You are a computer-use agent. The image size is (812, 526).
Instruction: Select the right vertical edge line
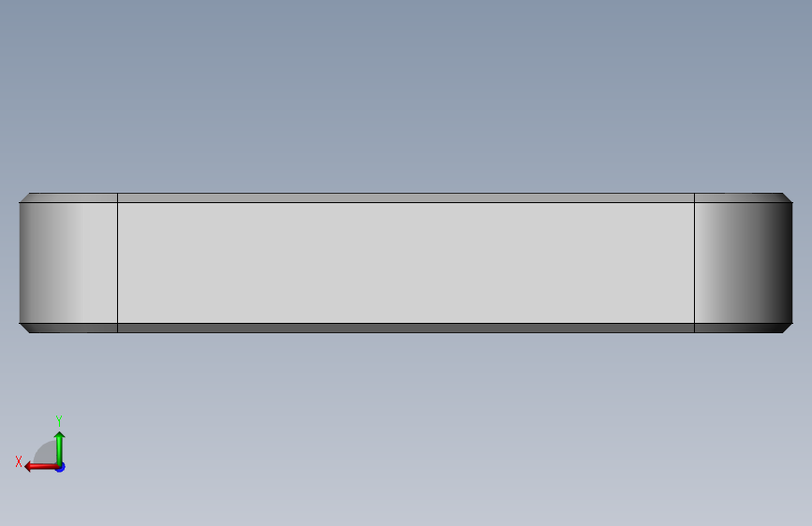pos(694,263)
